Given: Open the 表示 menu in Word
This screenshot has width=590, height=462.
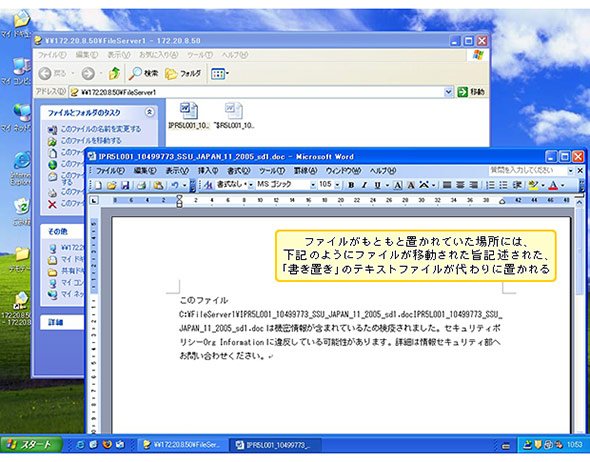Looking at the screenshot, I should pyautogui.click(x=177, y=171).
